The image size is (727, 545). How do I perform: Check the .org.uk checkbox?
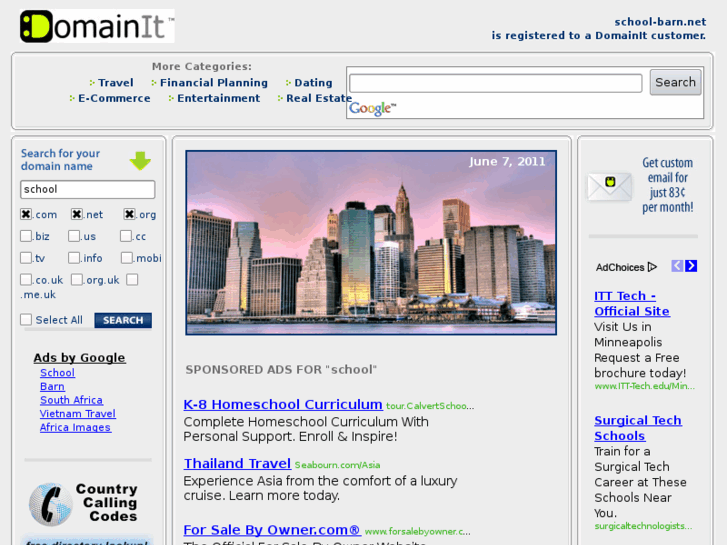click(77, 279)
